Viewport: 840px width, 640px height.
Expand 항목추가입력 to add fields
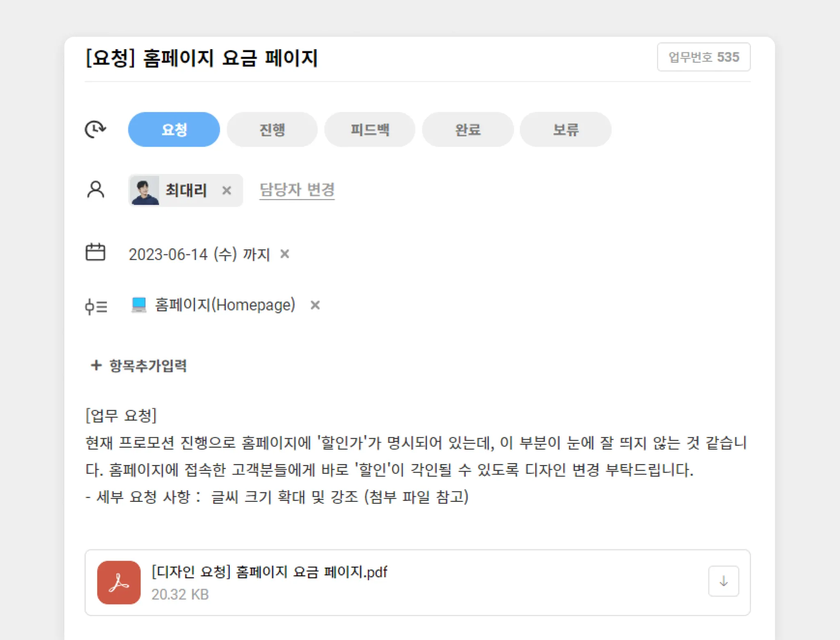pos(139,365)
